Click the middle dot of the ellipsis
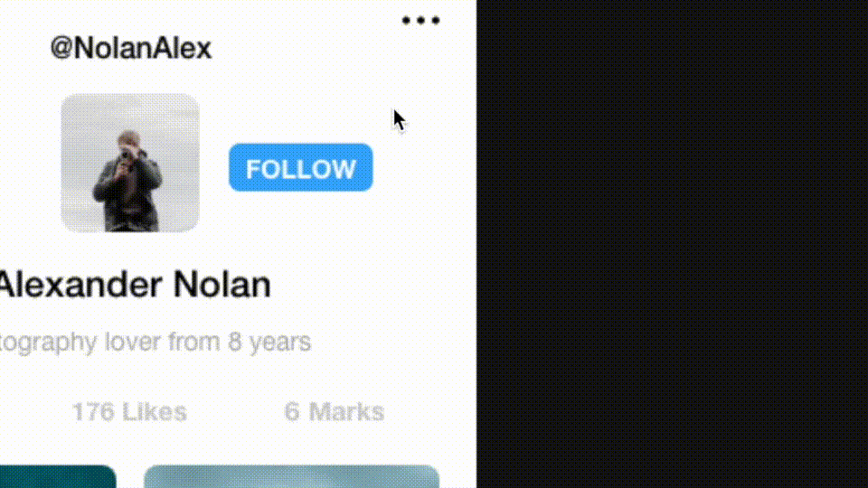This screenshot has width=868, height=488. point(420,21)
